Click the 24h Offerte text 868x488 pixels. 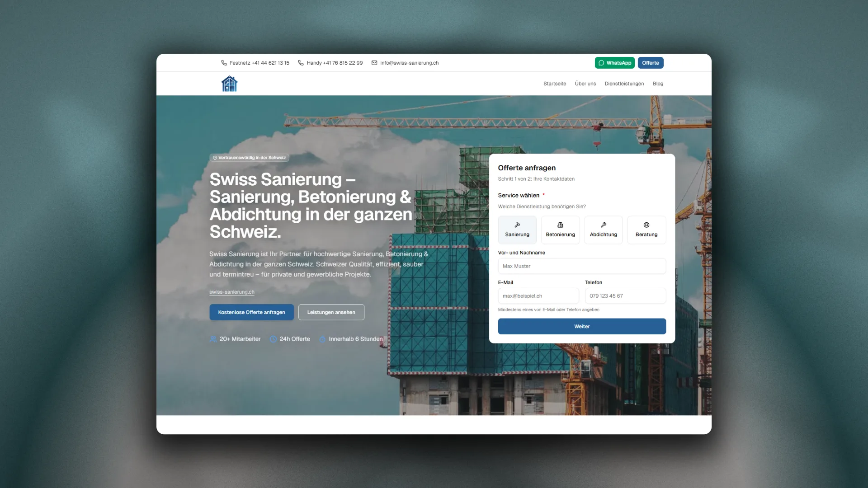(x=295, y=339)
